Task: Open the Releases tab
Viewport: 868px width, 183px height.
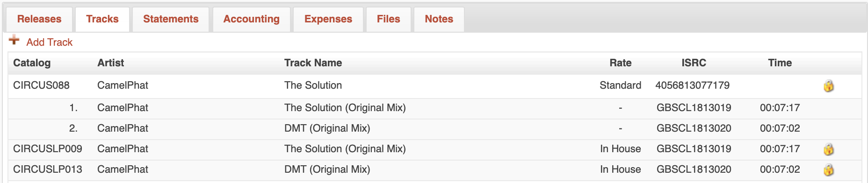Action: click(x=39, y=19)
